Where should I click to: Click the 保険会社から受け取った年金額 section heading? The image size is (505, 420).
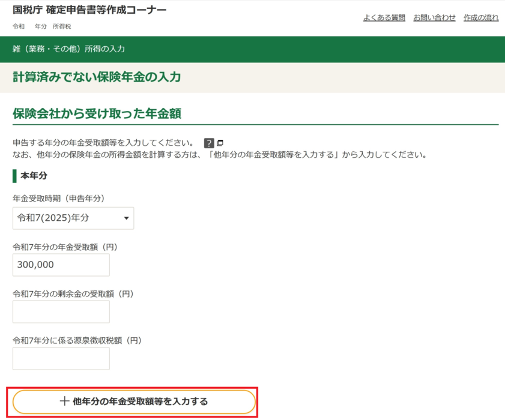97,113
